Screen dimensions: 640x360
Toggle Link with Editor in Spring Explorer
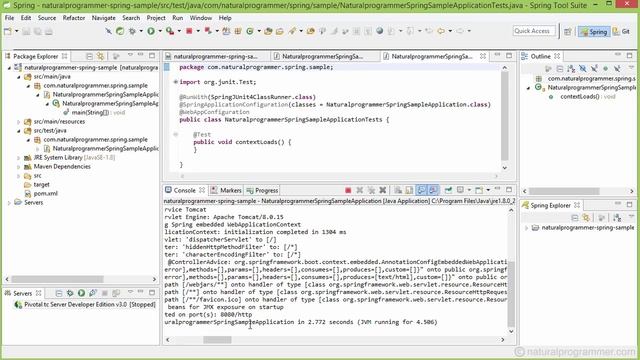586,218
